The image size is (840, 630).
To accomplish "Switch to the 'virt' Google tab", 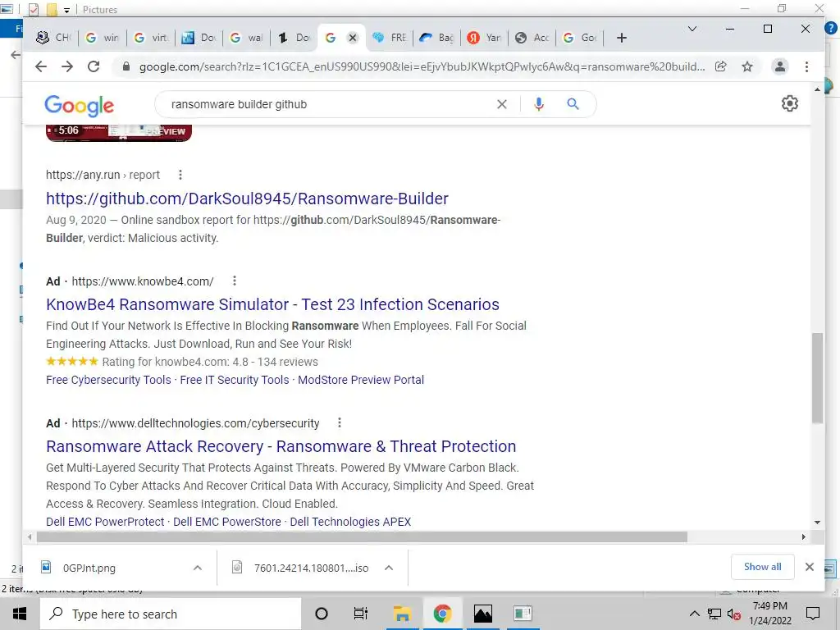I will [152, 38].
